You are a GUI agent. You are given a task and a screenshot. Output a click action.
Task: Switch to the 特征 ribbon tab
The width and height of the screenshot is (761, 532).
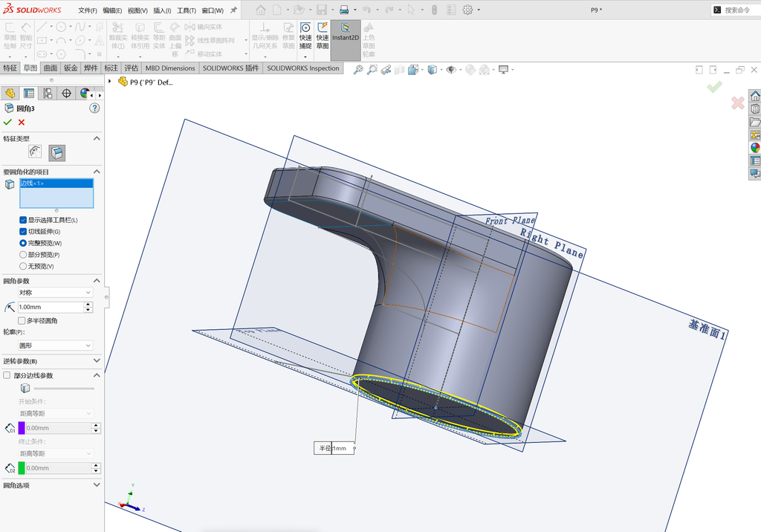click(x=10, y=68)
